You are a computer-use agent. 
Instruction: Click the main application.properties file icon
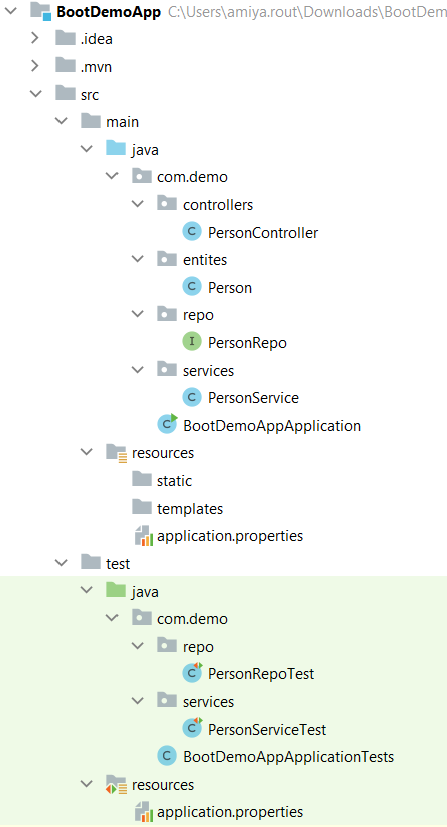click(x=144, y=535)
